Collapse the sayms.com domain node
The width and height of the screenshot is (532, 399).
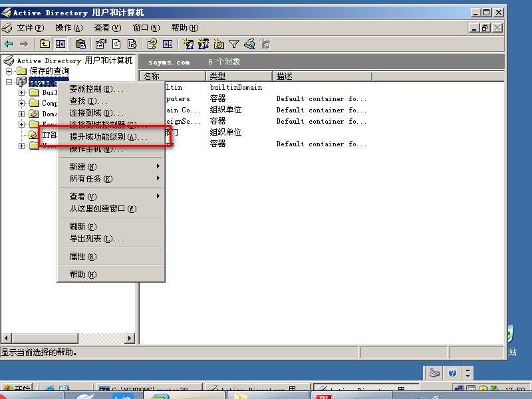pyautogui.click(x=9, y=82)
